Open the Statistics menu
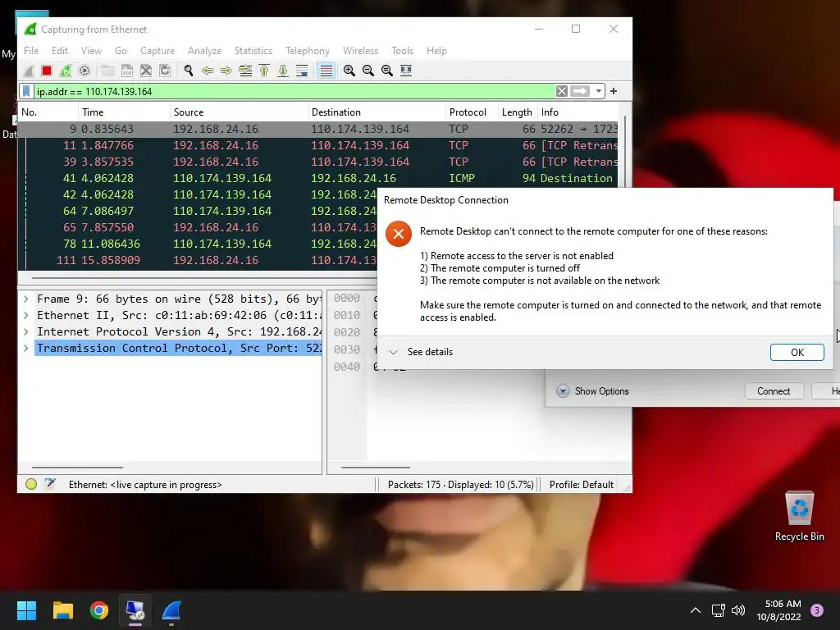 (253, 50)
